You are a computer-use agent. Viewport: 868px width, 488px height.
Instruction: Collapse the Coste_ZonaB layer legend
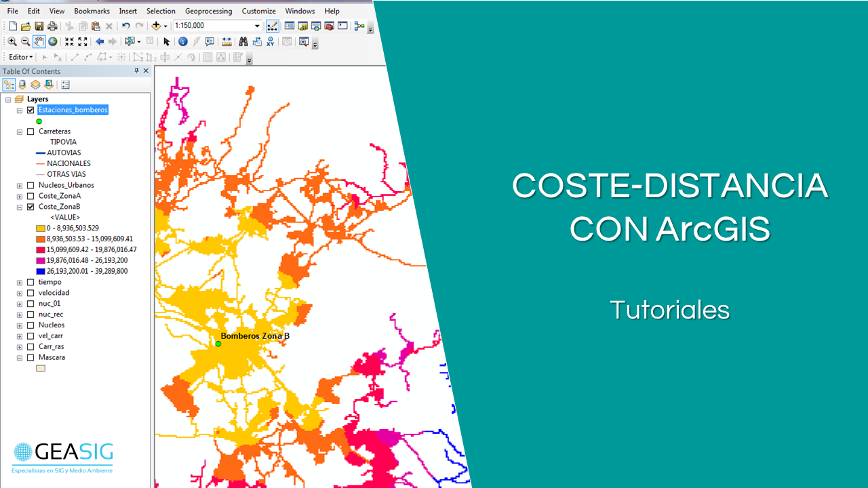tap(20, 207)
